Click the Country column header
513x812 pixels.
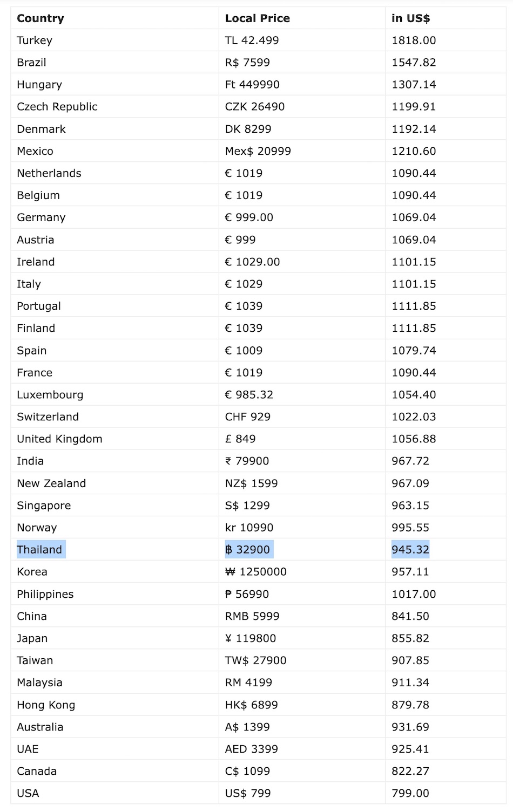click(x=40, y=18)
